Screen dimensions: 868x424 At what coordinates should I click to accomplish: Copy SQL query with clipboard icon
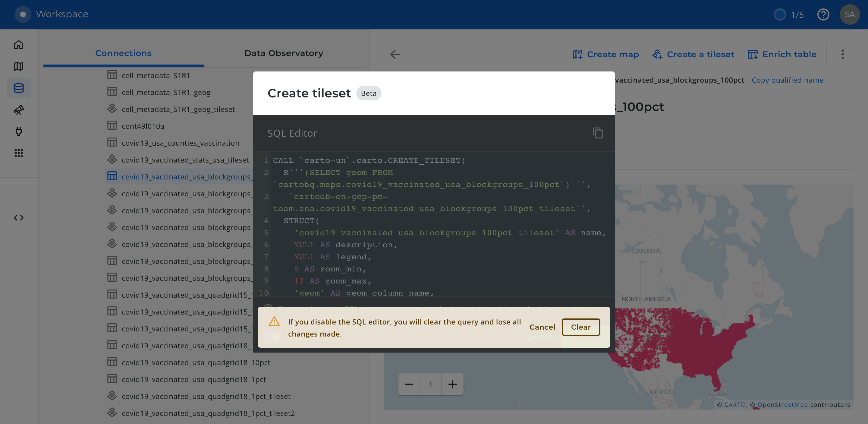(x=598, y=133)
